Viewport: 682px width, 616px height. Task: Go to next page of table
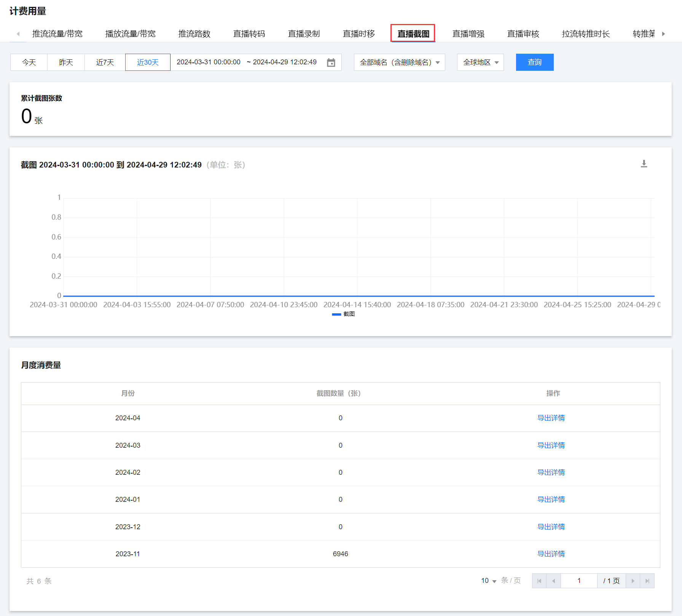pos(633,581)
